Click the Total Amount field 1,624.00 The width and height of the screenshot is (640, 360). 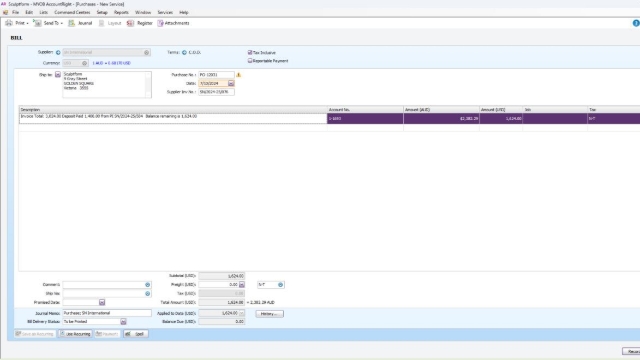(x=222, y=302)
